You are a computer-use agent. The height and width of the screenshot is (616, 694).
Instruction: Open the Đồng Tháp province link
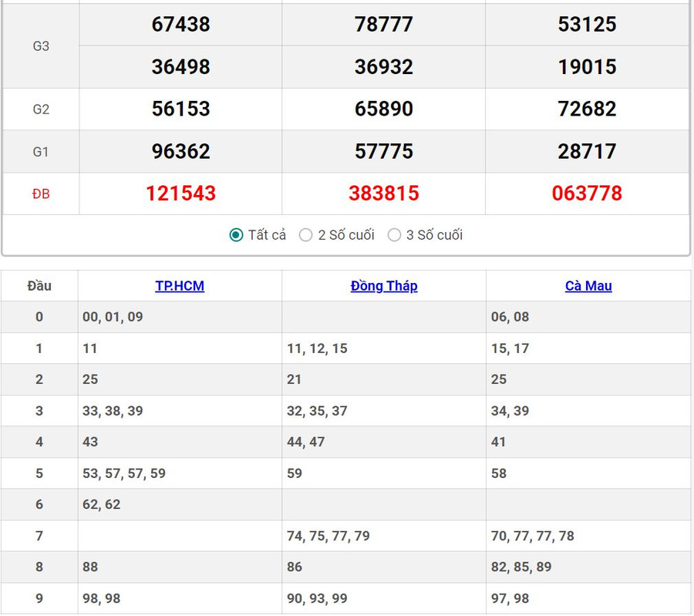[384, 286]
